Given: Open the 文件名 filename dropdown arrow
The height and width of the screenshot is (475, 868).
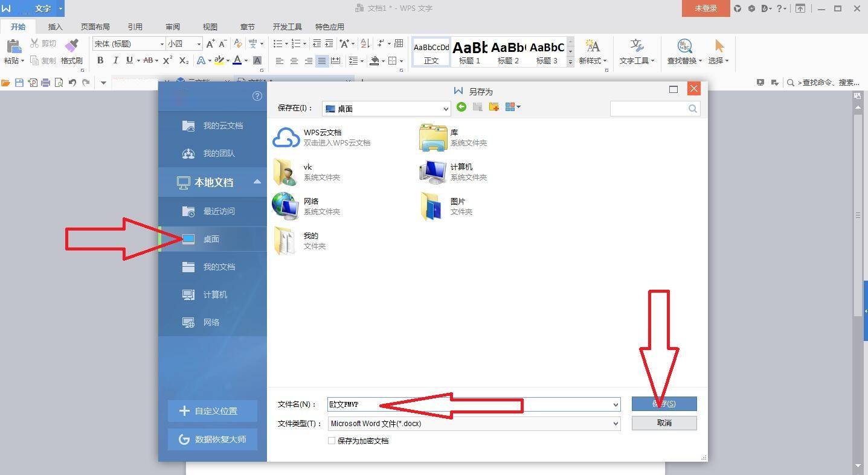Looking at the screenshot, I should (616, 404).
